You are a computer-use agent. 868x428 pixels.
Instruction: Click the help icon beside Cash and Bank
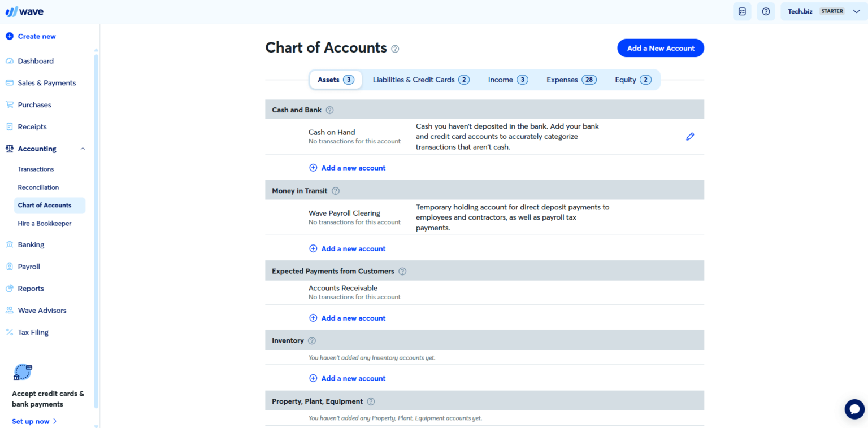pyautogui.click(x=329, y=110)
